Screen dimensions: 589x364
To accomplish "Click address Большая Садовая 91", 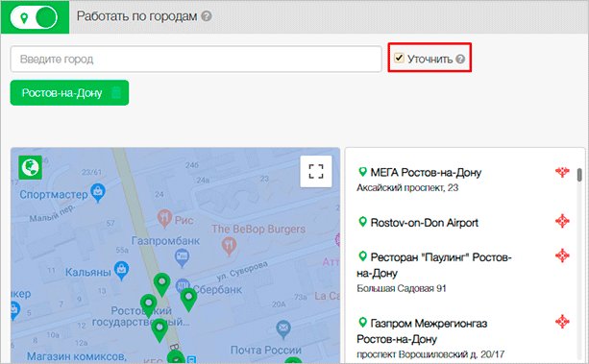I will [402, 288].
